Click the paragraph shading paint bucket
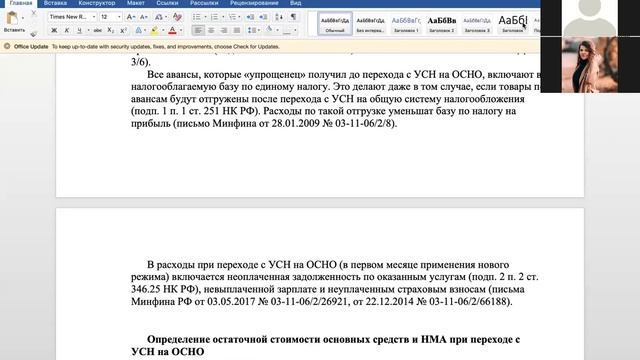The height and width of the screenshot is (360, 640). (x=269, y=30)
